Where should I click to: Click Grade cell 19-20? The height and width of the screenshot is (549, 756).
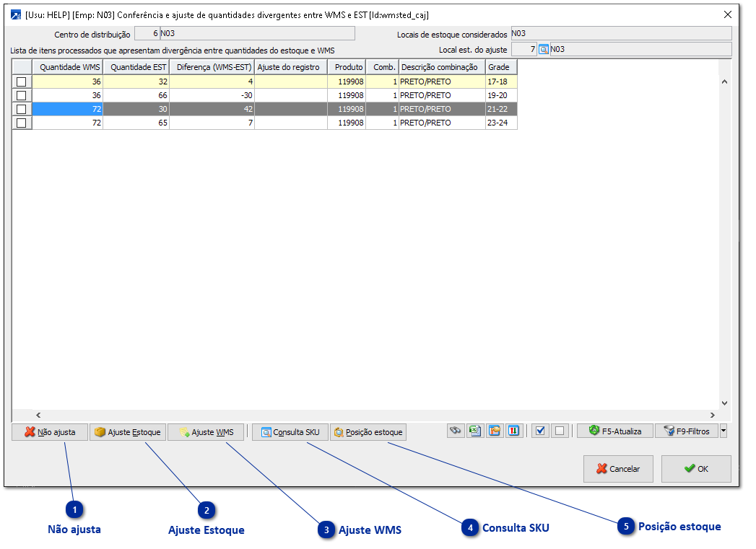[501, 95]
